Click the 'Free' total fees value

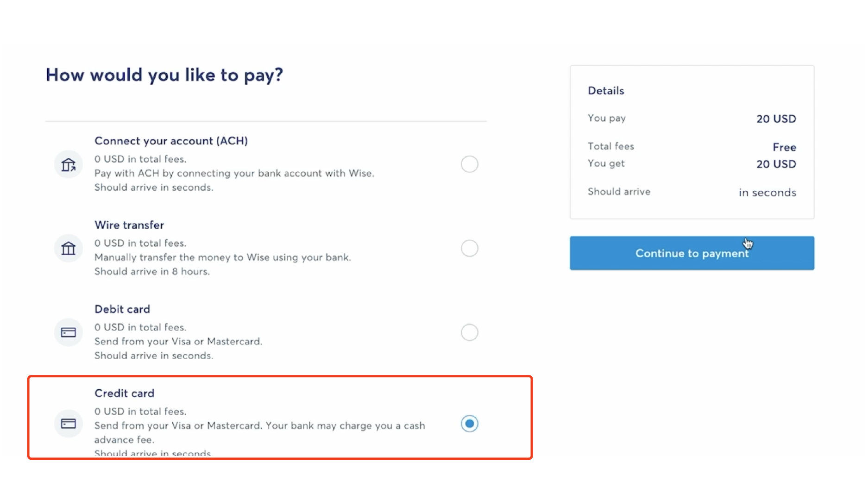(784, 147)
